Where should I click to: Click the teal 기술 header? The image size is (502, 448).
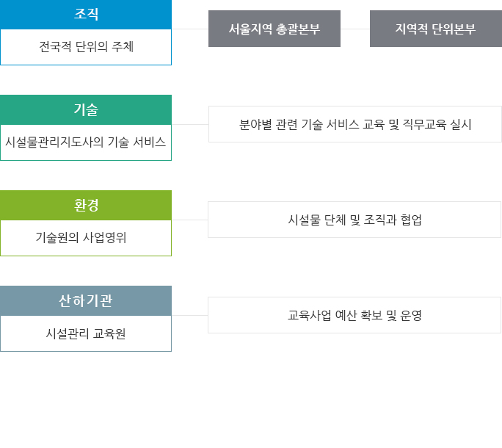coord(86,109)
